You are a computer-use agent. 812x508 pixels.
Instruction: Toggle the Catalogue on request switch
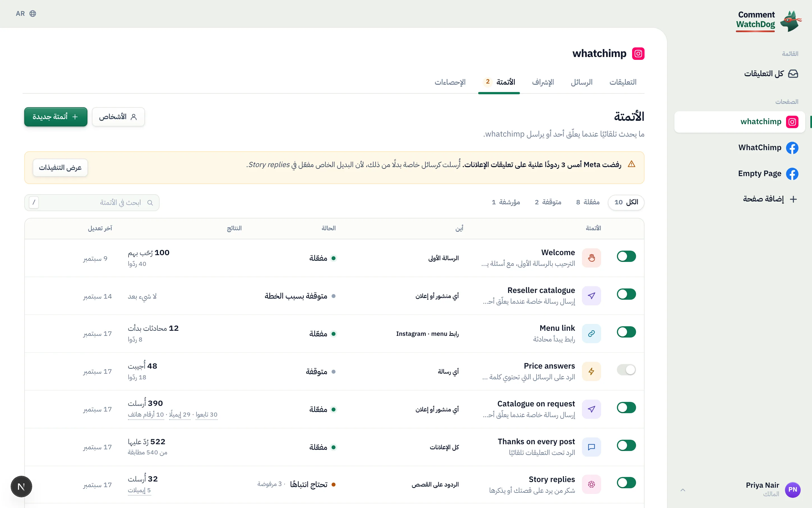[x=626, y=408]
